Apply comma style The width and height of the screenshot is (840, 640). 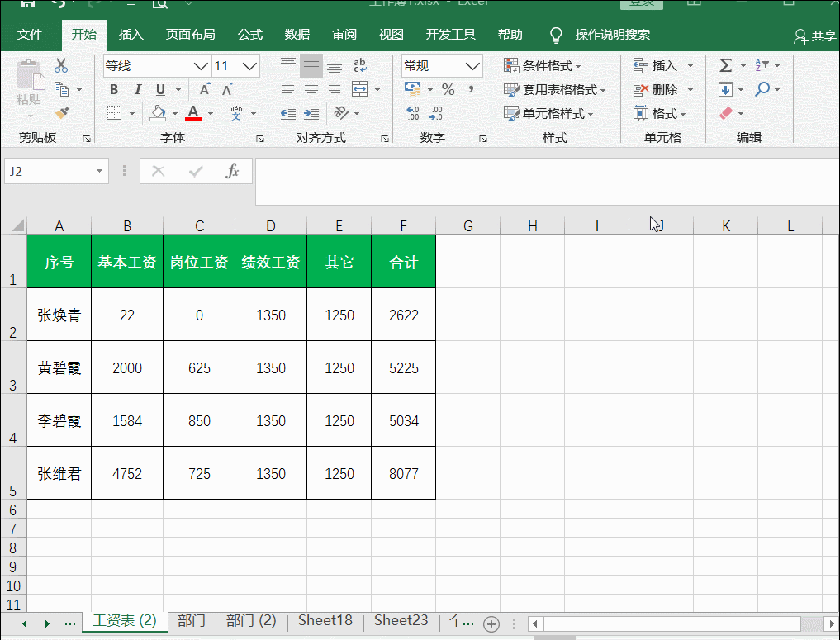(471, 88)
